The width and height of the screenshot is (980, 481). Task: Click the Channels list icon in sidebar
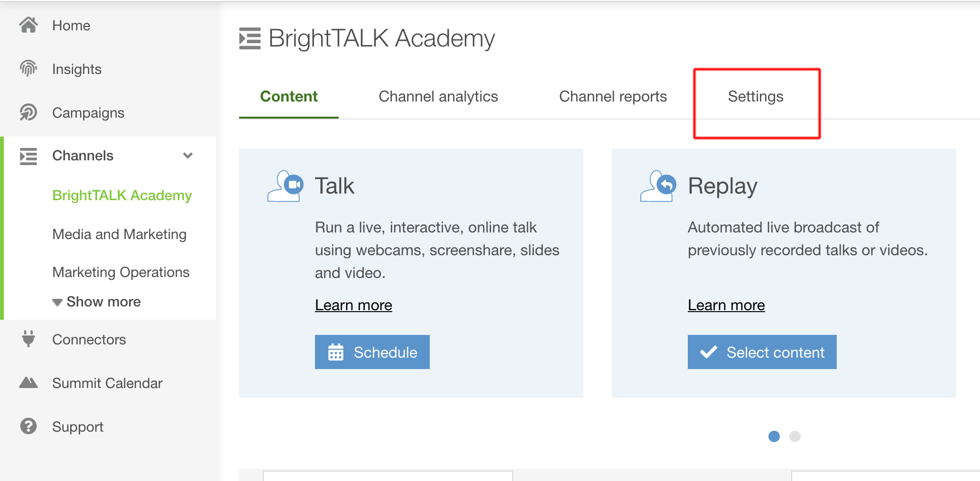click(28, 156)
